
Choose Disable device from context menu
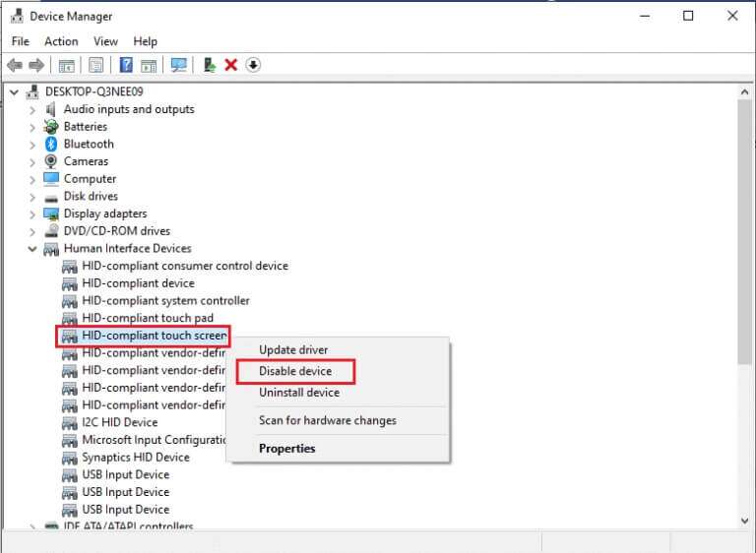coord(295,371)
